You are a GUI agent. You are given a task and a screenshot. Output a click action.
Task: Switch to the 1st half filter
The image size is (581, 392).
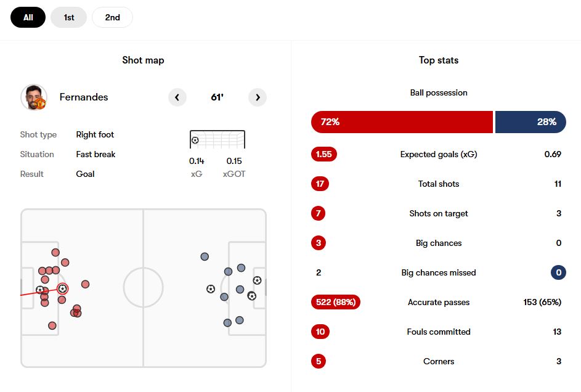(69, 17)
